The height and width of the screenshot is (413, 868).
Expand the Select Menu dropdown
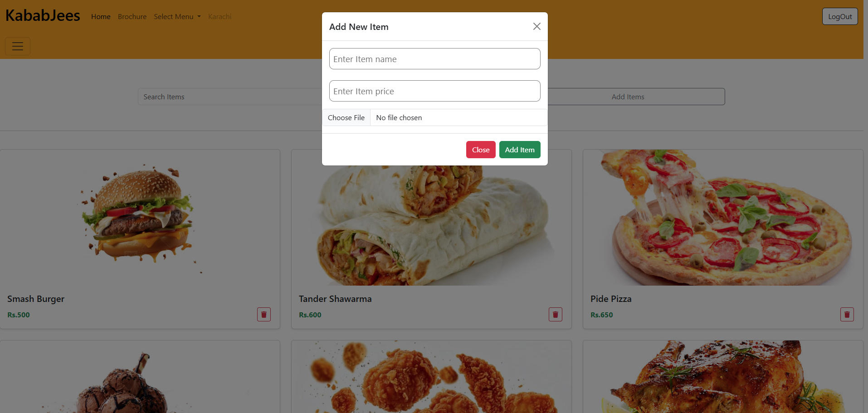(x=177, y=16)
